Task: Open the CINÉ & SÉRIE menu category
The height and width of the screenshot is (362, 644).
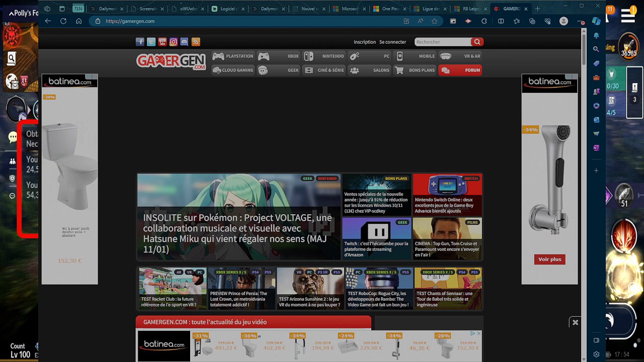Action: point(324,70)
